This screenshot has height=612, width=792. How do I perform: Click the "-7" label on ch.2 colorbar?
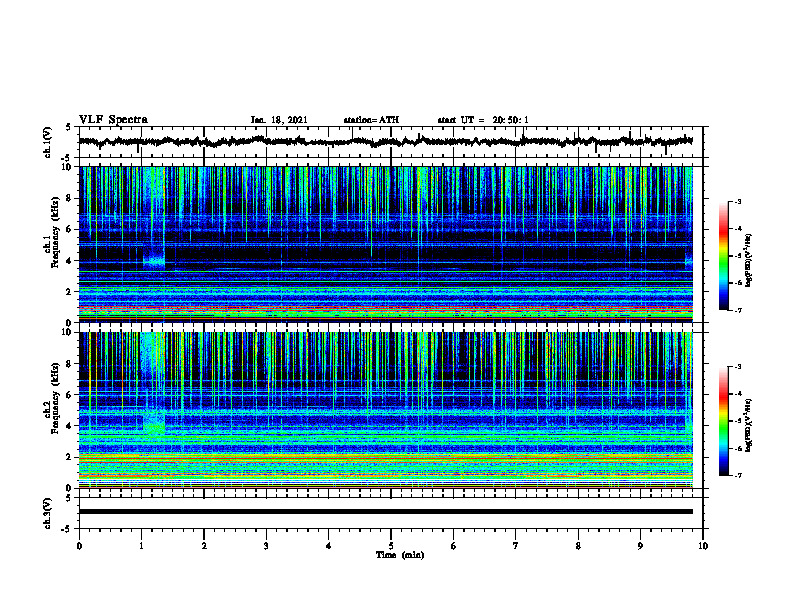pyautogui.click(x=738, y=476)
